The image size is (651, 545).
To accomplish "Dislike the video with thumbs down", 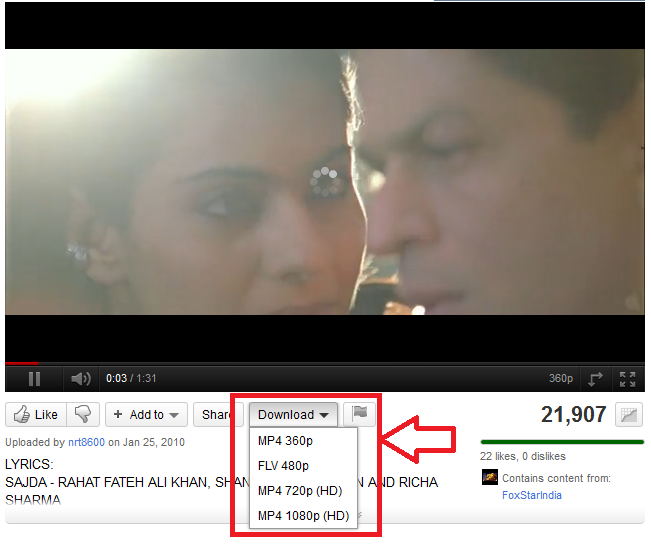I will (x=83, y=414).
